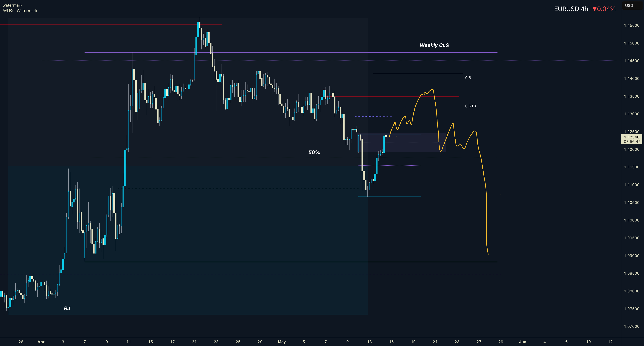Click the 13 date label on time axis
The height and width of the screenshot is (346, 644).
[370, 342]
